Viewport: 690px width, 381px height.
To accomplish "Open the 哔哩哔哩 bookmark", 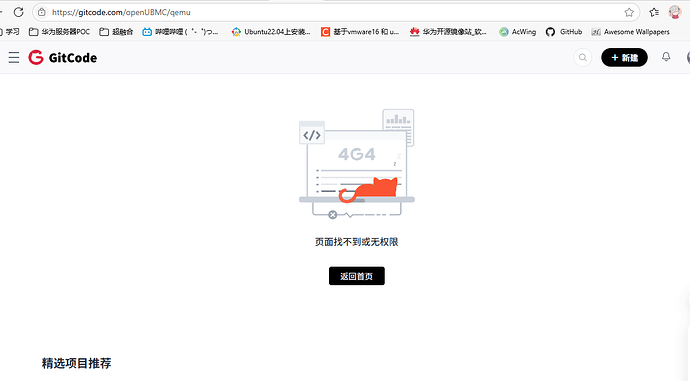I will 180,32.
